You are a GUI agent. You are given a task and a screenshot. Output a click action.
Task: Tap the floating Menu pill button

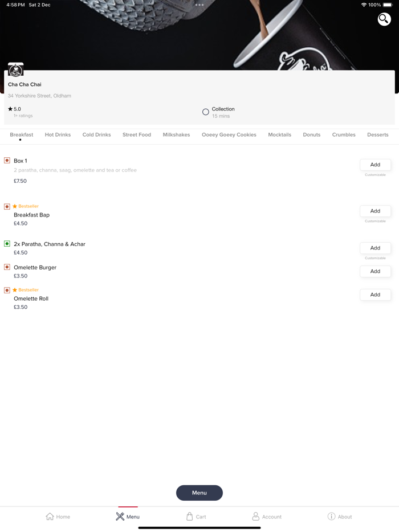199,493
